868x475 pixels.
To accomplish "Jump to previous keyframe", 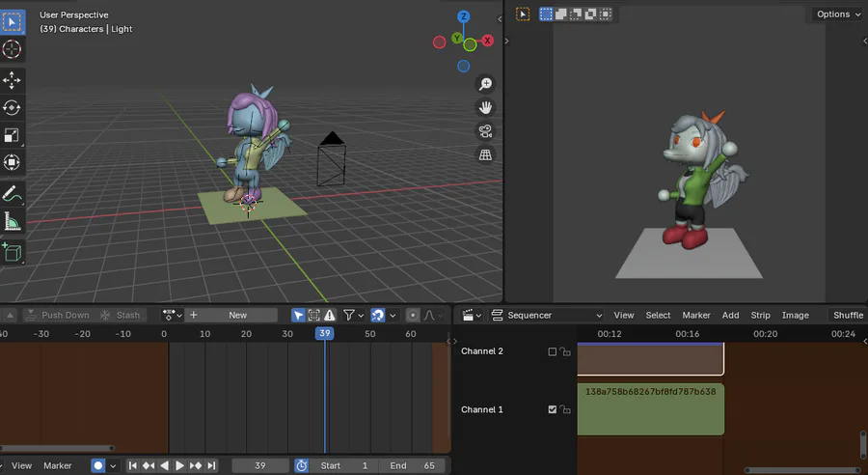I will [x=149, y=466].
